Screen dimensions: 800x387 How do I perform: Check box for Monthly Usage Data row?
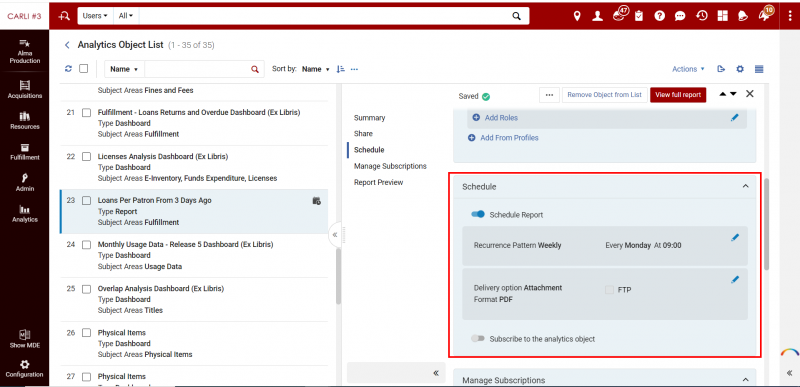pos(86,245)
